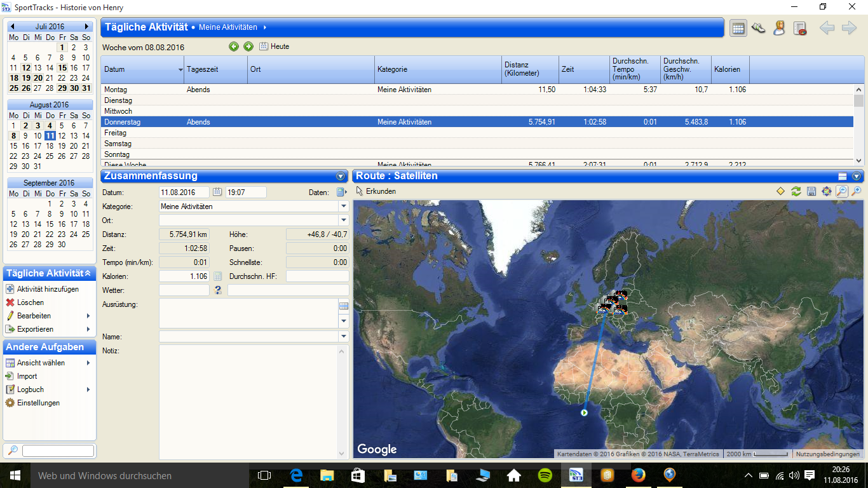Click the Heute button
868x488 pixels.
(275, 46)
